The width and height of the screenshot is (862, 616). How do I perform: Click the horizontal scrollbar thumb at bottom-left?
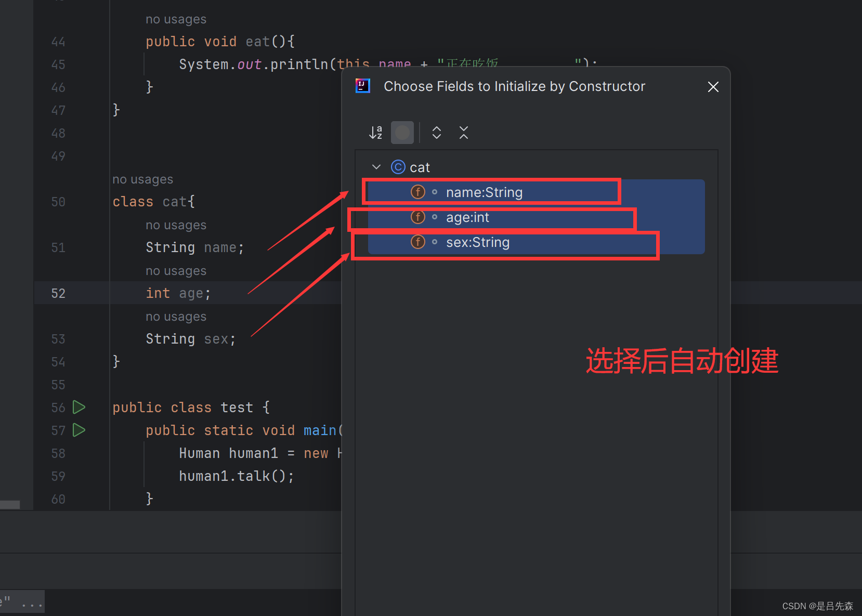[10, 504]
